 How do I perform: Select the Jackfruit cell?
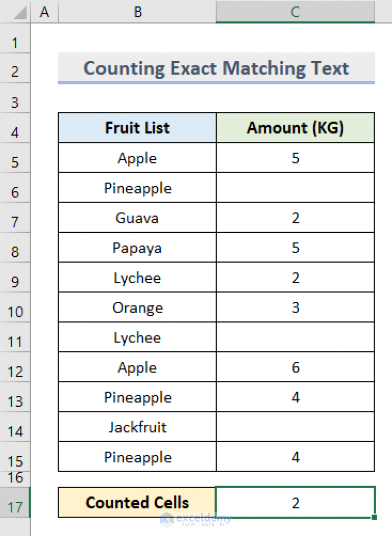coord(137,427)
